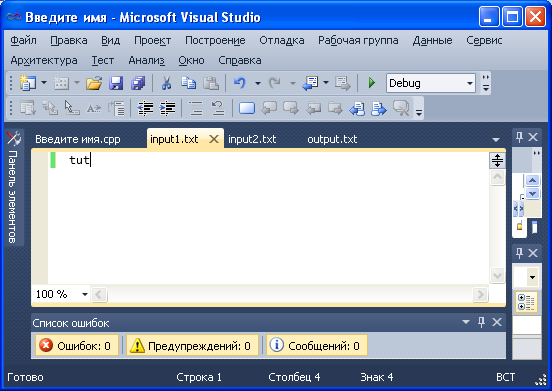Click the Redo toolbar icon
Image resolution: width=552 pixels, height=391 pixels.
[275, 83]
